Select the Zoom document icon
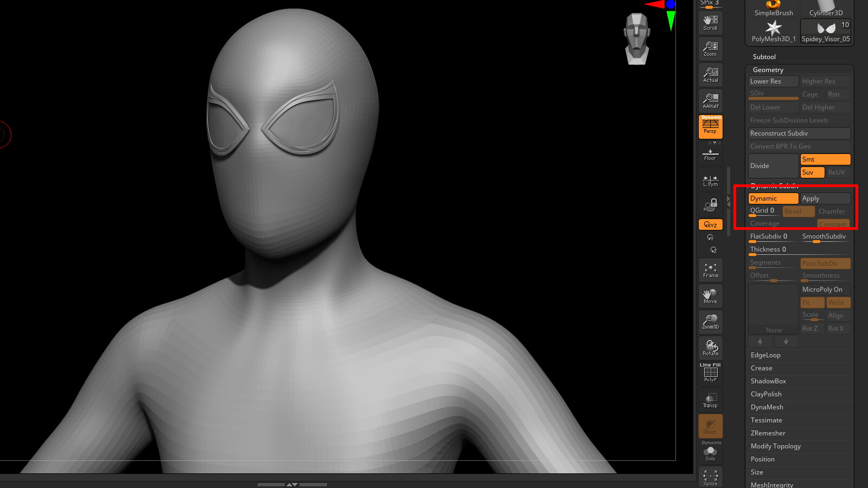The height and width of the screenshot is (488, 868). 710,49
